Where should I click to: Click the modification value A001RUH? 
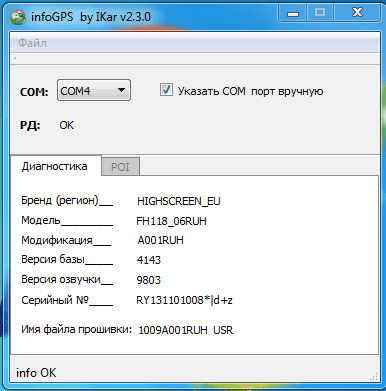pyautogui.click(x=160, y=240)
